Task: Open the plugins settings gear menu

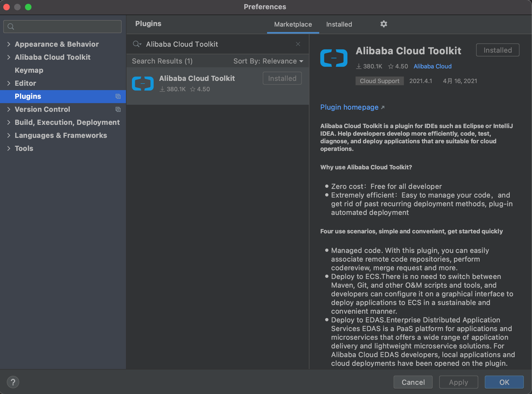Action: [x=384, y=24]
